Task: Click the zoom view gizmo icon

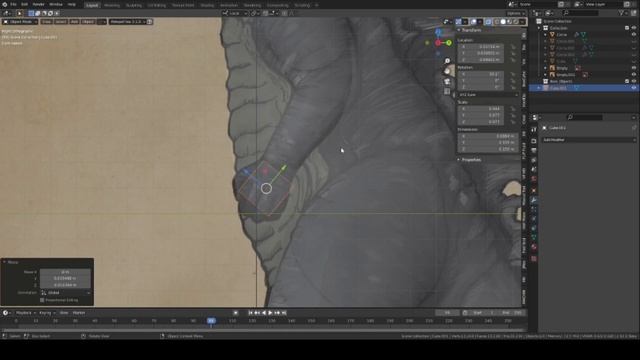Action: tap(447, 61)
